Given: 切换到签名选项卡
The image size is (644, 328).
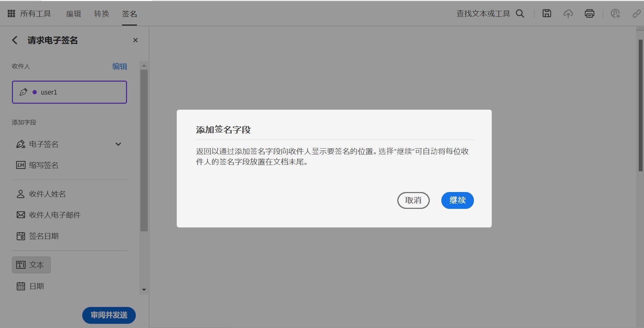Looking at the screenshot, I should (x=129, y=13).
